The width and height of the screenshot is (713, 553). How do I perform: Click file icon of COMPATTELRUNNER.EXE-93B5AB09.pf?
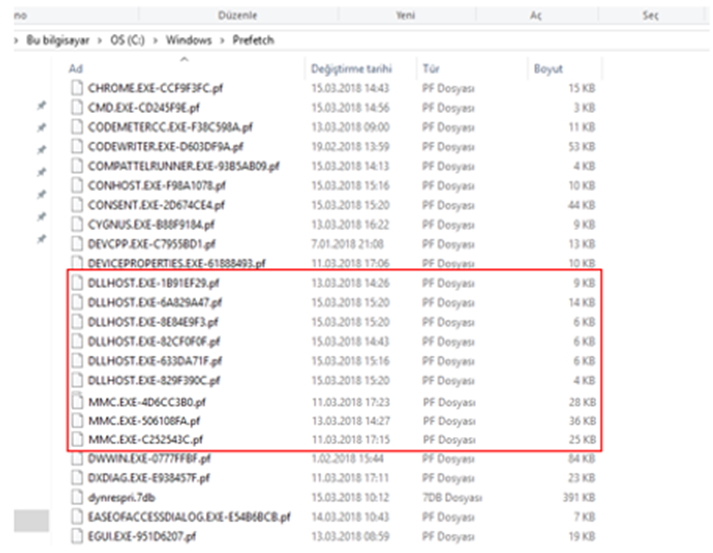(x=77, y=166)
